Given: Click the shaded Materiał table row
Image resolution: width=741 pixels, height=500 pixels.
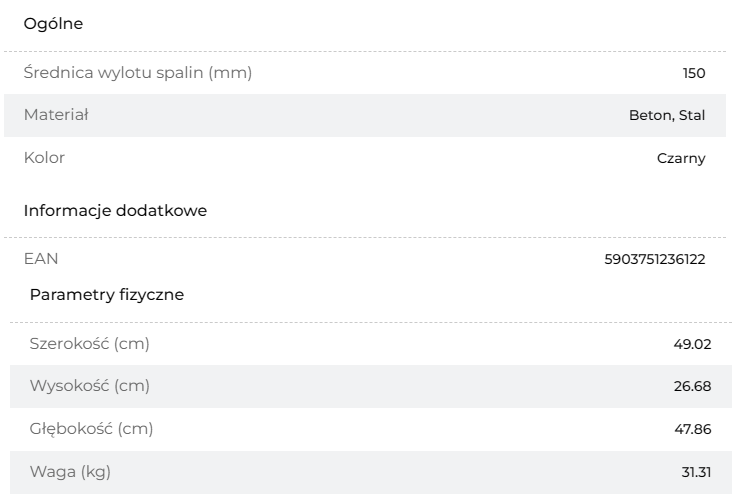Looking at the screenshot, I should point(365,115).
